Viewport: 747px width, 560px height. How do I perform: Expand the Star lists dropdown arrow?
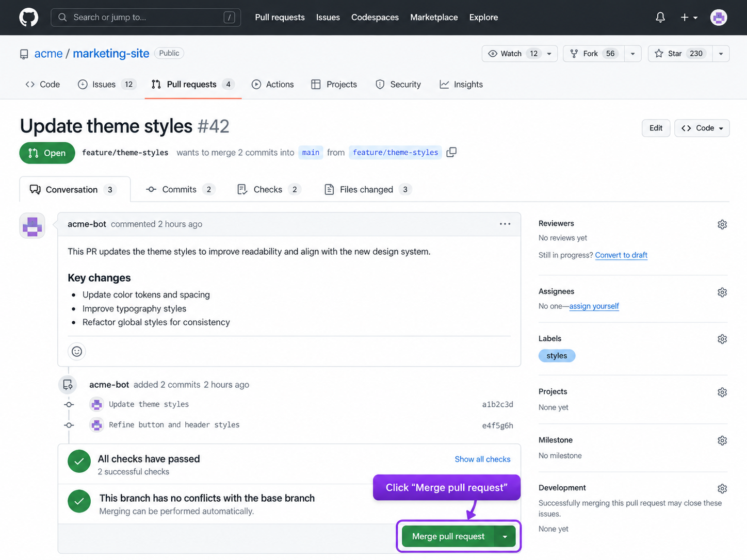point(721,54)
